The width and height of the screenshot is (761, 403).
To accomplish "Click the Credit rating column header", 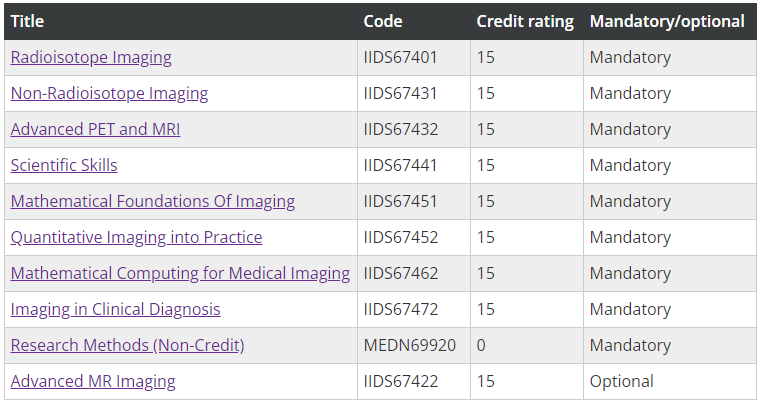I will pos(525,21).
